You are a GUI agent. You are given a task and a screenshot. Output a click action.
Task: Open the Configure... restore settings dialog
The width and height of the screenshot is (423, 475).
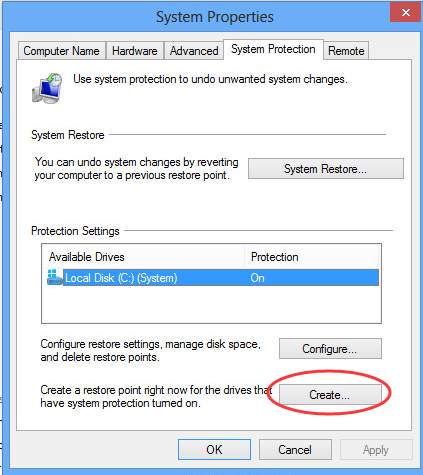pyautogui.click(x=330, y=349)
